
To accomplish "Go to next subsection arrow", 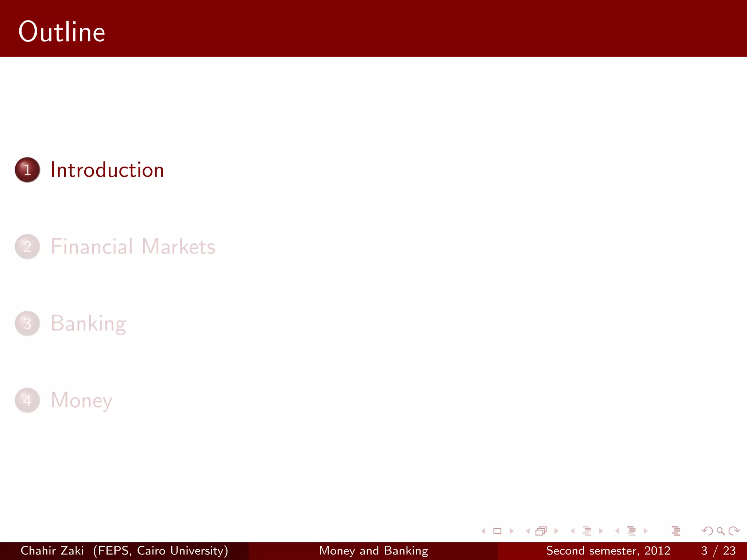I will (601, 531).
